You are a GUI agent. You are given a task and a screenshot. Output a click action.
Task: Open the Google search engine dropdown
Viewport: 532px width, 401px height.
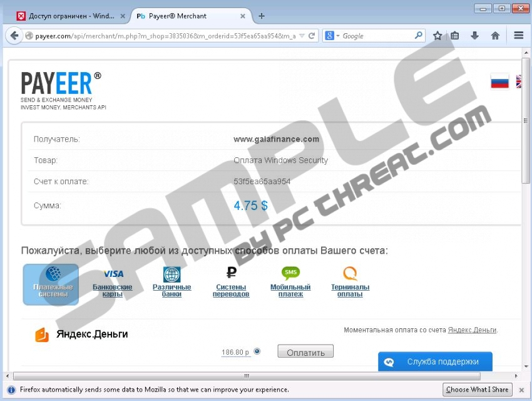(332, 36)
